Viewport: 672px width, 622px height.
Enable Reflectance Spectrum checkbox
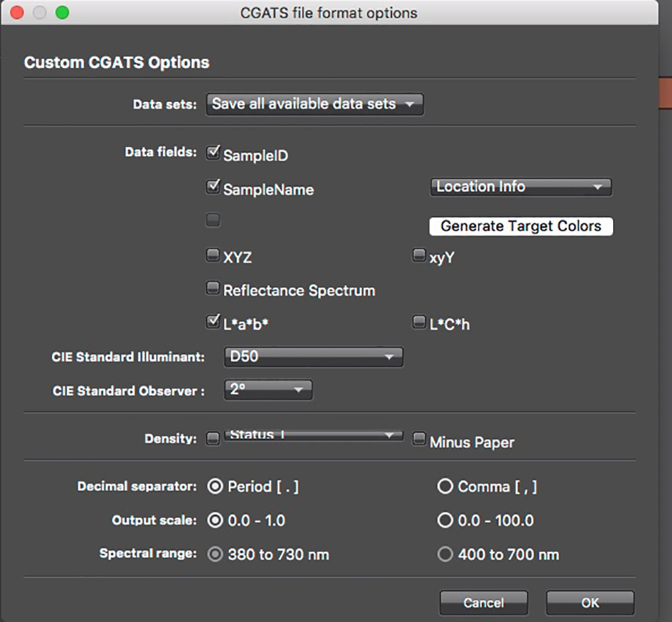pyautogui.click(x=213, y=289)
